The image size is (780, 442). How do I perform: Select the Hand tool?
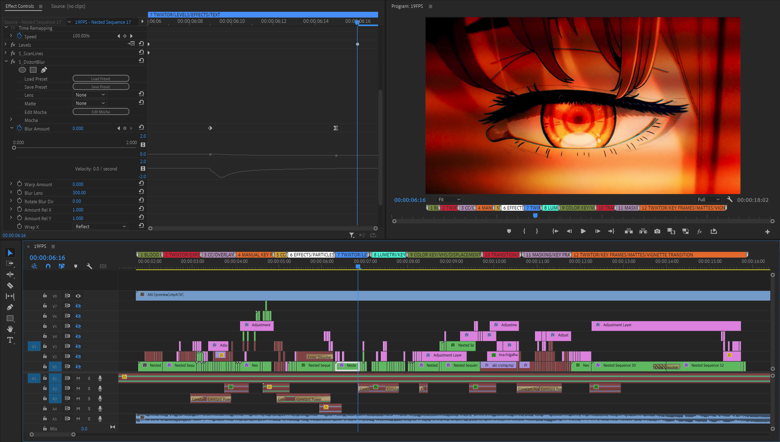10,329
